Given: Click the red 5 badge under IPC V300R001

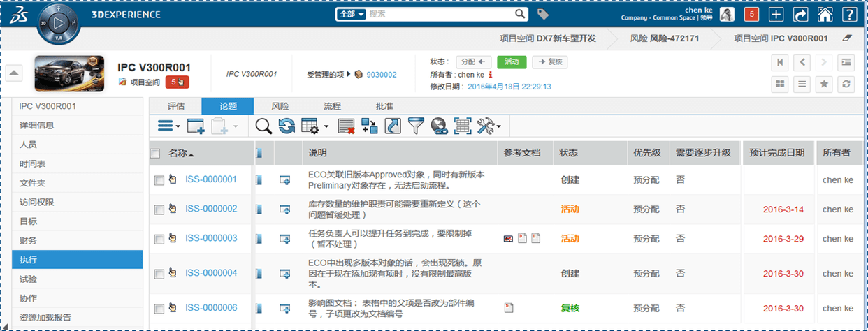Looking at the screenshot, I should pyautogui.click(x=178, y=82).
